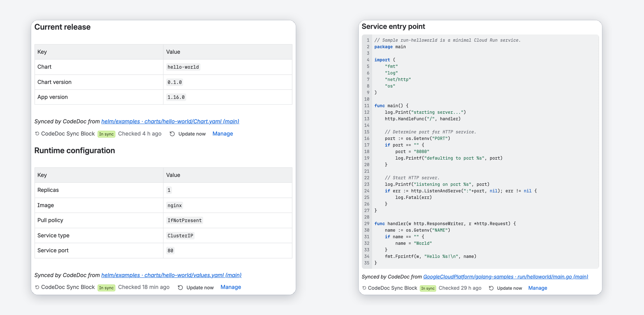Click Update now text in Current release block
Image resolution: width=644 pixels, height=315 pixels.
(192, 134)
